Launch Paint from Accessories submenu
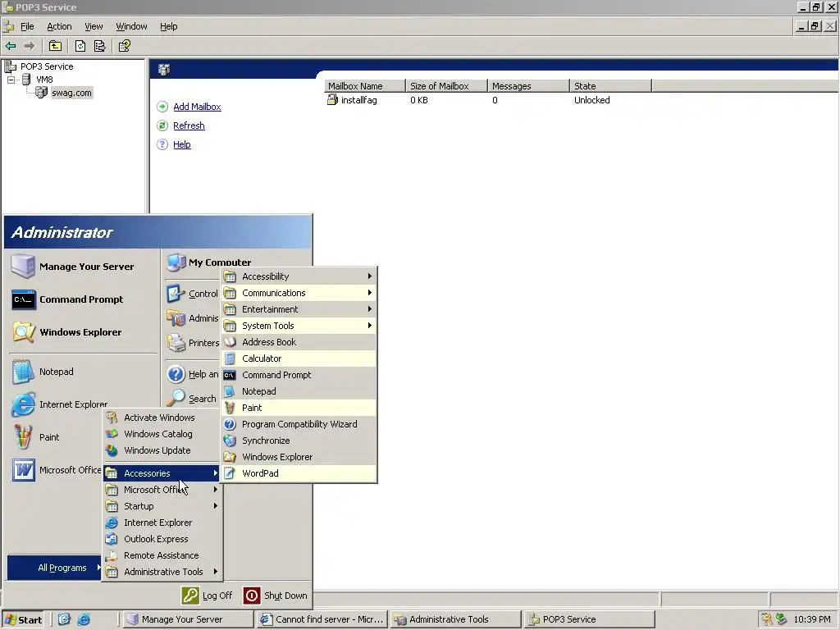The height and width of the screenshot is (630, 840). [x=299, y=408]
